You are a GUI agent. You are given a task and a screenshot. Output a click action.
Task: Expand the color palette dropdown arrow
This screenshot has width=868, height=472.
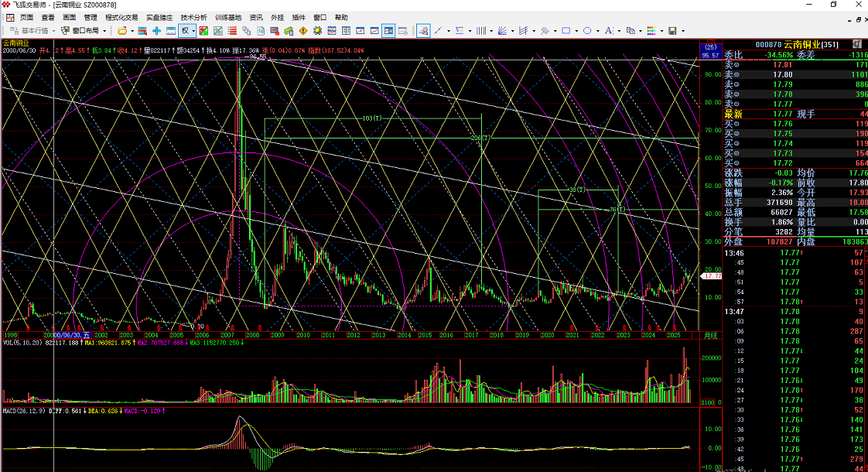(x=661, y=31)
